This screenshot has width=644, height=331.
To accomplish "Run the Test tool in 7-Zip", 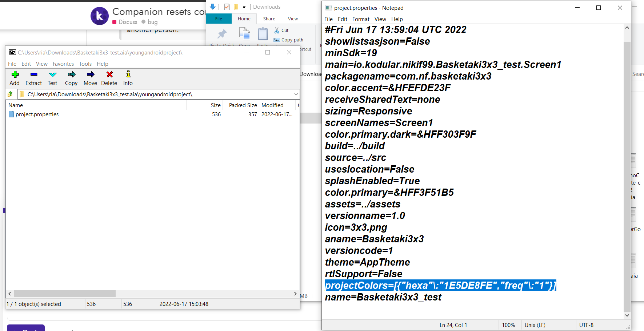I will point(52,78).
